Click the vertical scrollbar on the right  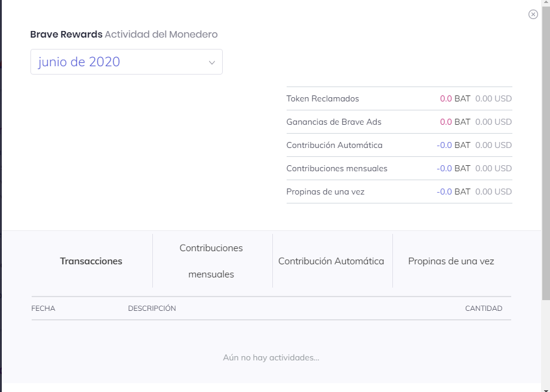pyautogui.click(x=546, y=149)
